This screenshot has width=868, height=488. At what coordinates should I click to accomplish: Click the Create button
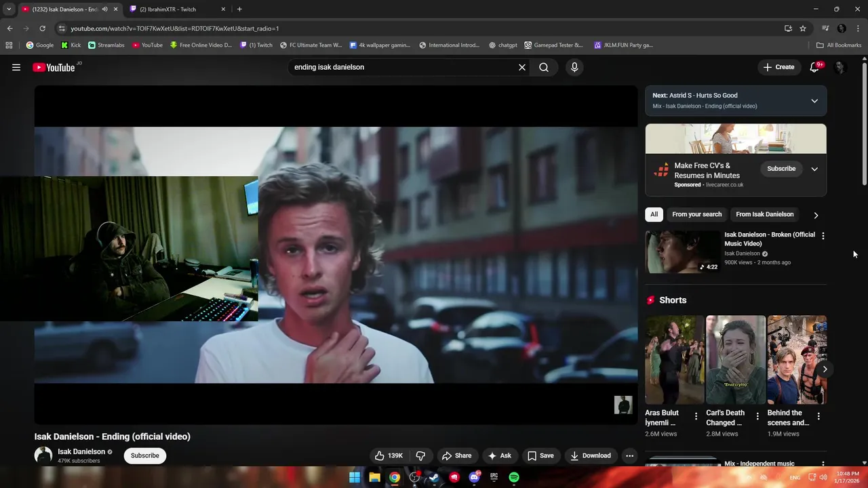pos(778,67)
